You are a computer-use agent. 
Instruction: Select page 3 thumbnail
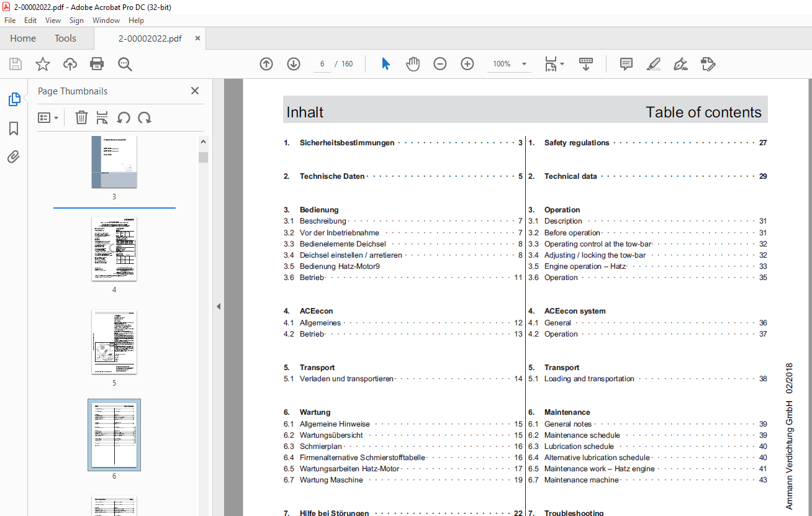pos(114,162)
